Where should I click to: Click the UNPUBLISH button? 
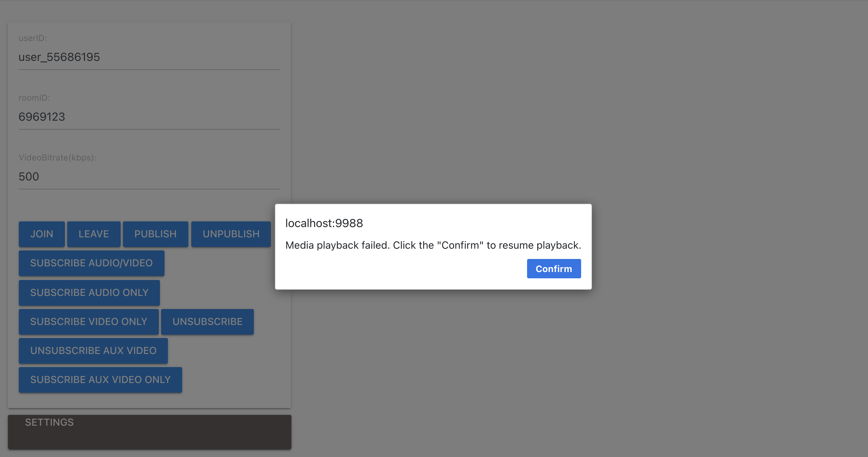coord(231,234)
